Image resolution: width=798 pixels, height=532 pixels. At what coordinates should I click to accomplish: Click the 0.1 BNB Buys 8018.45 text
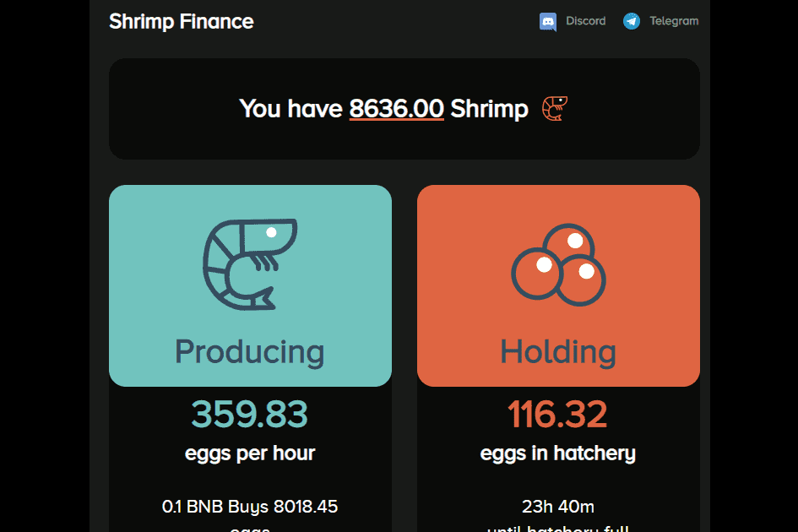tap(249, 507)
